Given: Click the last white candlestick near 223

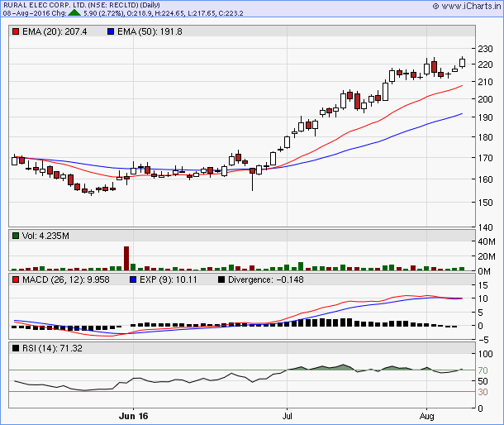Looking at the screenshot, I should 462,62.
